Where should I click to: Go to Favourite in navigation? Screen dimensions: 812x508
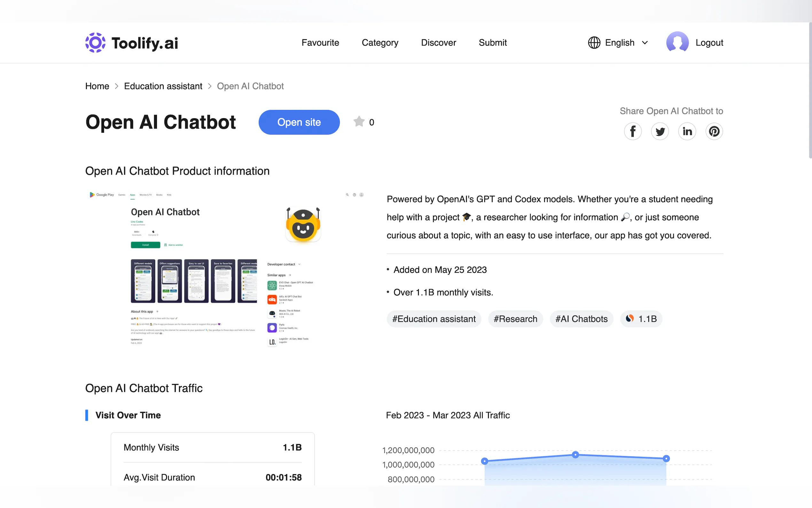tap(320, 43)
